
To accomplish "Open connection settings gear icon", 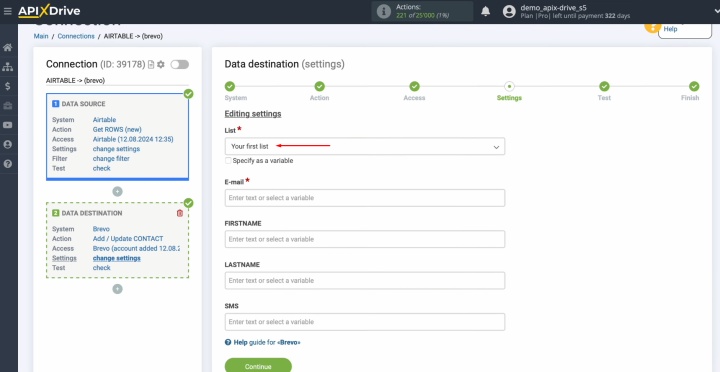I will (x=161, y=65).
